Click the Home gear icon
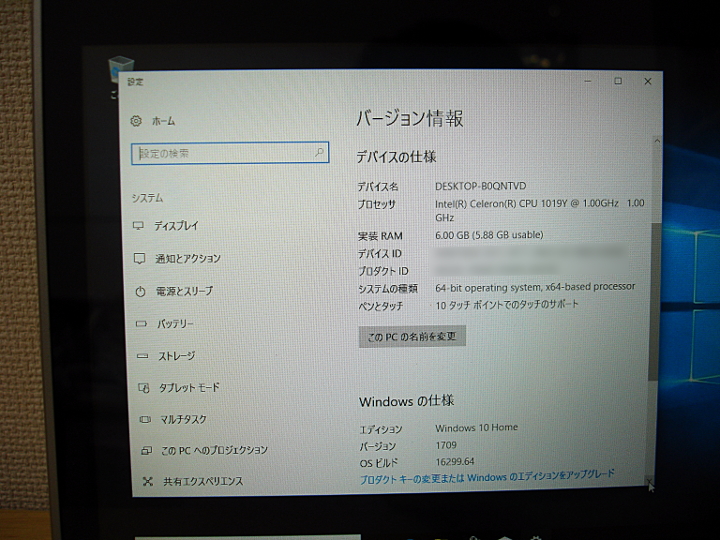The image size is (720, 540). (136, 121)
